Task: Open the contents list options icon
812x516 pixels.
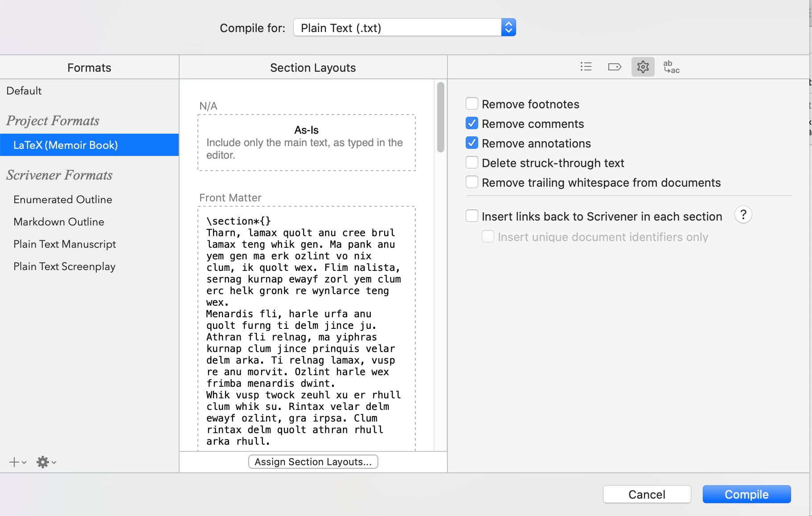Action: tap(586, 67)
